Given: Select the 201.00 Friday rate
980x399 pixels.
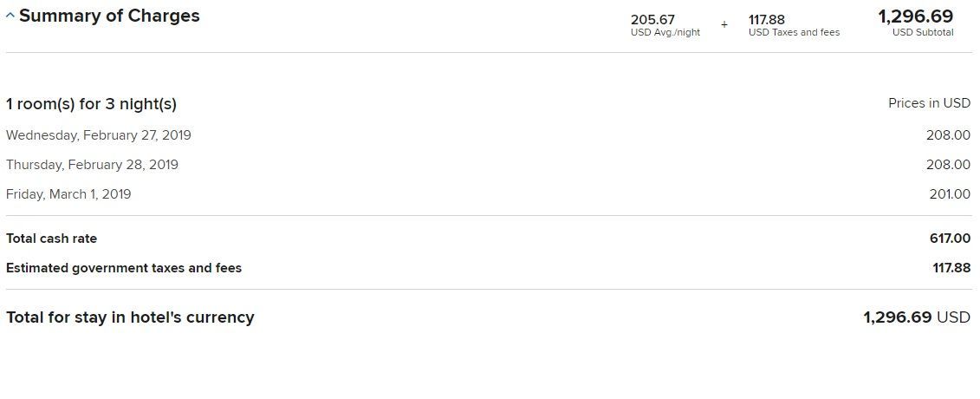Looking at the screenshot, I should [x=950, y=194].
